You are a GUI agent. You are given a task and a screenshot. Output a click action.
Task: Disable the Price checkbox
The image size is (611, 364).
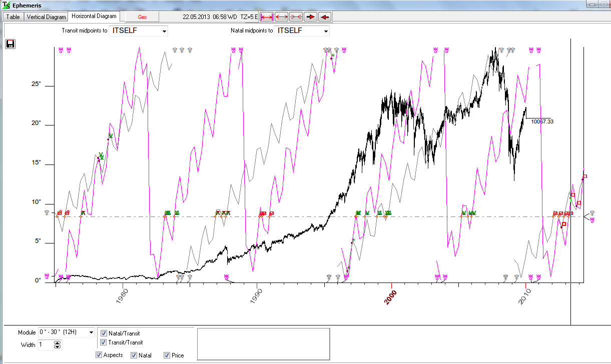[167, 355]
